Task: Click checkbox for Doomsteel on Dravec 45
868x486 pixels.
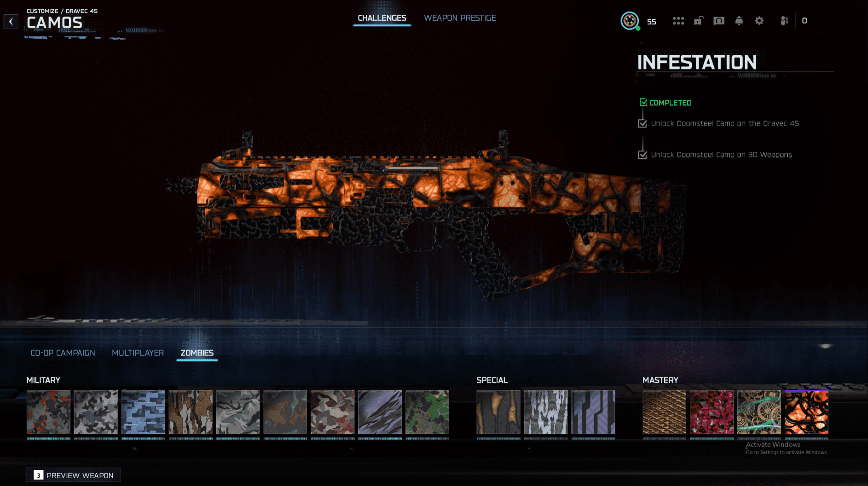Action: 642,123
